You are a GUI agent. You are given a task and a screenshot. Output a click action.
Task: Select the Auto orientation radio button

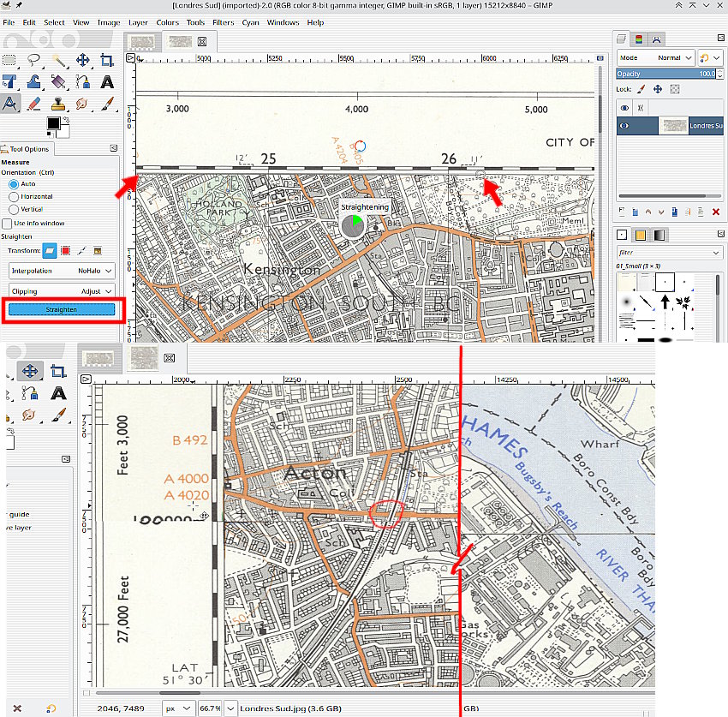click(14, 184)
